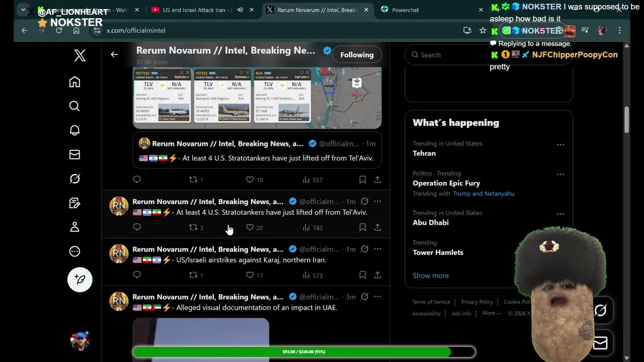The image size is (644, 362).
Task: Repost the quote post with 1 repost
Action: pos(196,179)
